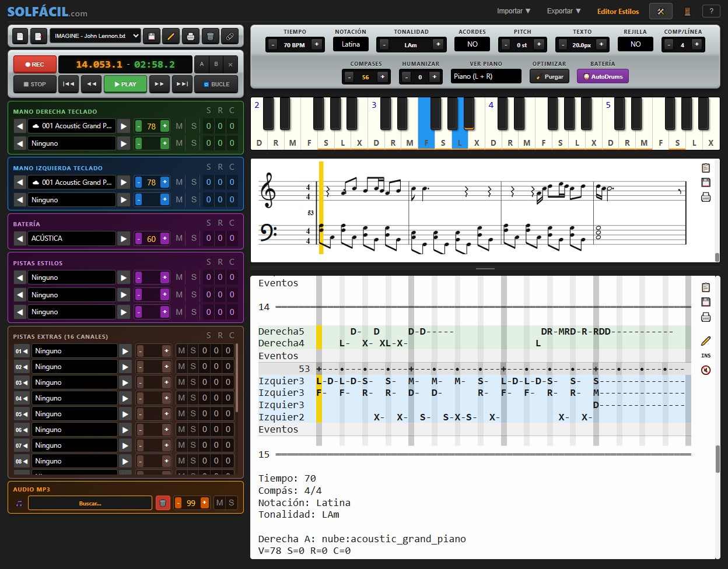This screenshot has height=569, width=728.
Task: Open the Acordes NO selector
Action: (473, 44)
